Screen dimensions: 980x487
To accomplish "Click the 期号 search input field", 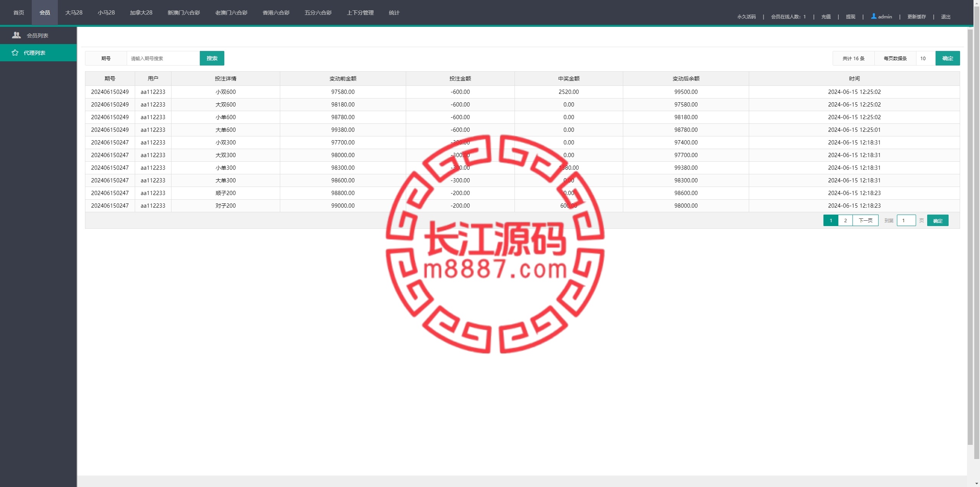I will tap(163, 58).
